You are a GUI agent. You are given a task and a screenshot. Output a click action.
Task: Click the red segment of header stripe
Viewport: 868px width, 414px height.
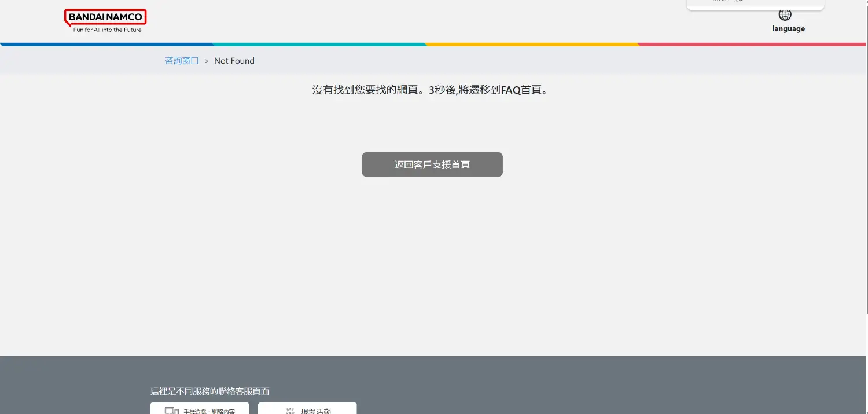pos(752,44)
